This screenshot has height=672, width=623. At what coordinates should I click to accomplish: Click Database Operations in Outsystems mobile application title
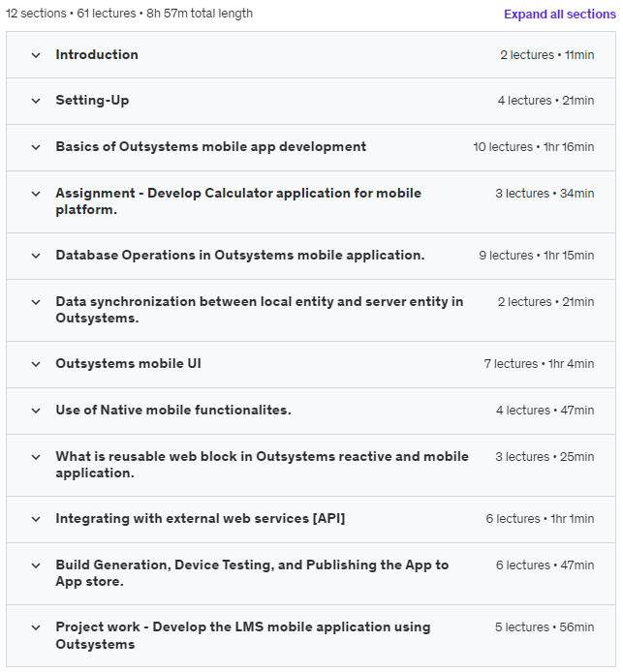point(240,255)
